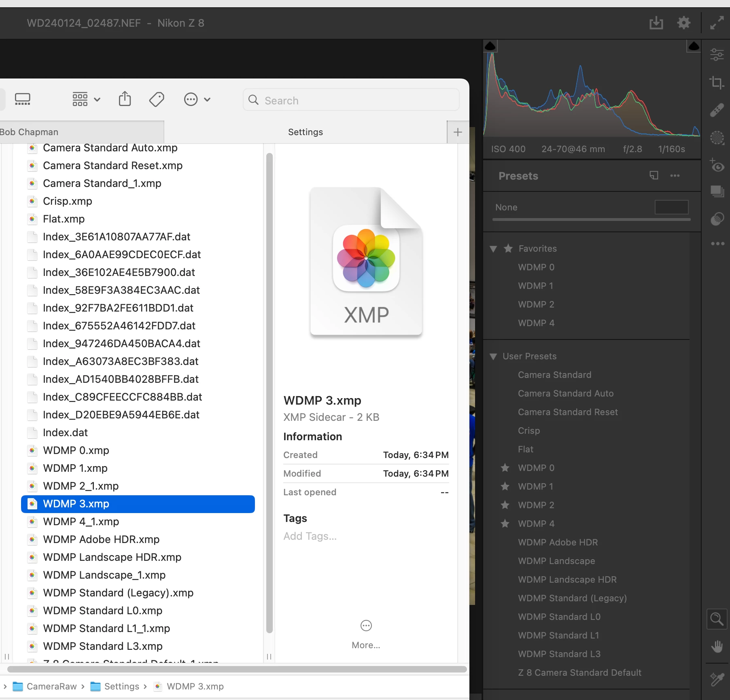Select None in the Presets panel
Viewport: 730px width, 700px height.
click(x=506, y=207)
